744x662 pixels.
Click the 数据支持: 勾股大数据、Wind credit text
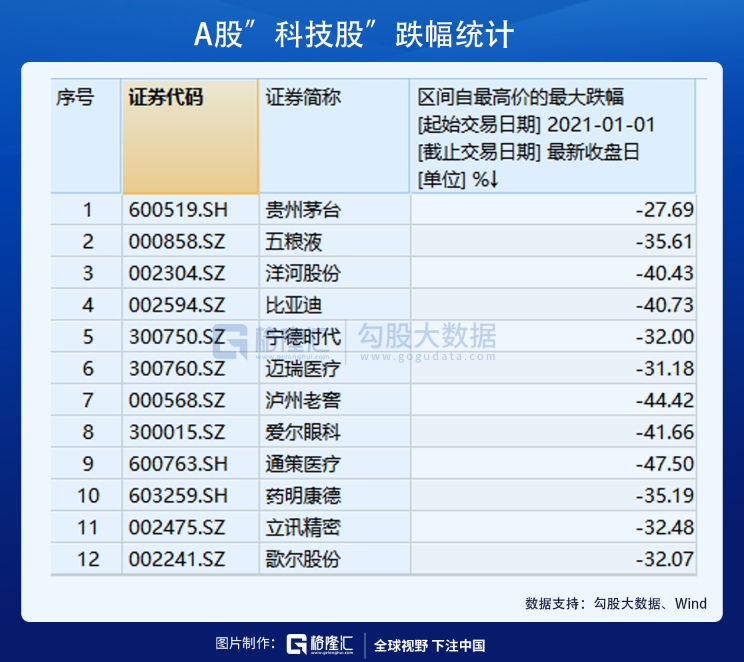(616, 604)
